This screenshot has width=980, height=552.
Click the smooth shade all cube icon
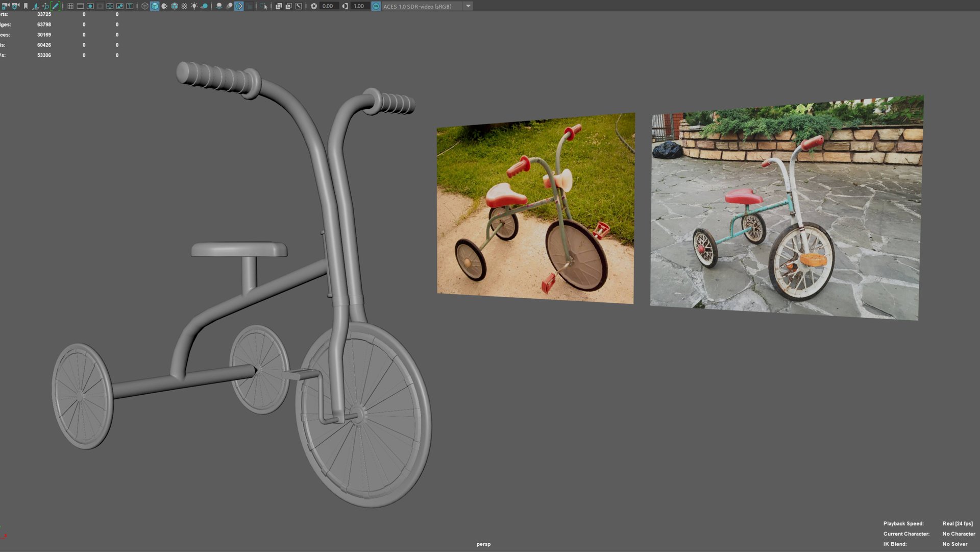155,6
